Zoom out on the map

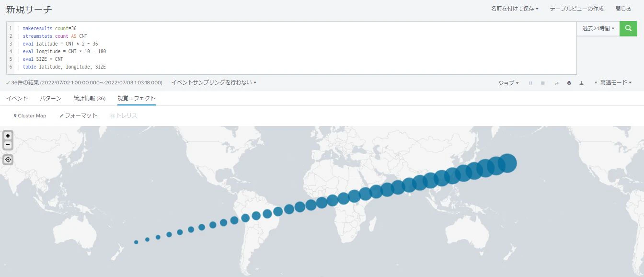point(8,144)
